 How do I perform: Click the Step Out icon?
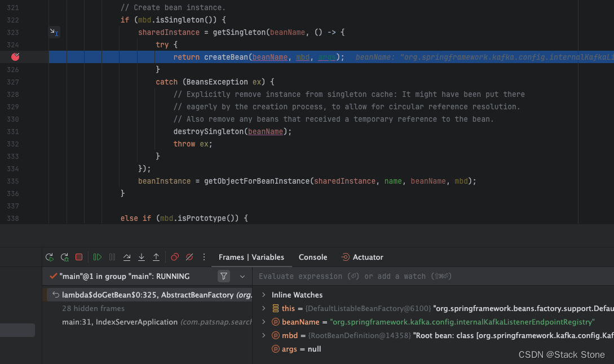[156, 257]
